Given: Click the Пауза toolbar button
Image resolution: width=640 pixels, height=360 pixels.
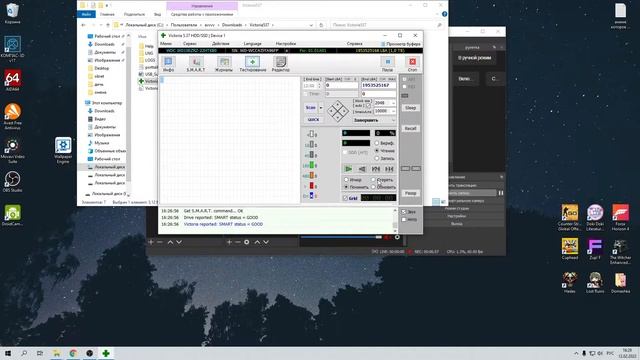Looking at the screenshot, I should [x=387, y=64].
